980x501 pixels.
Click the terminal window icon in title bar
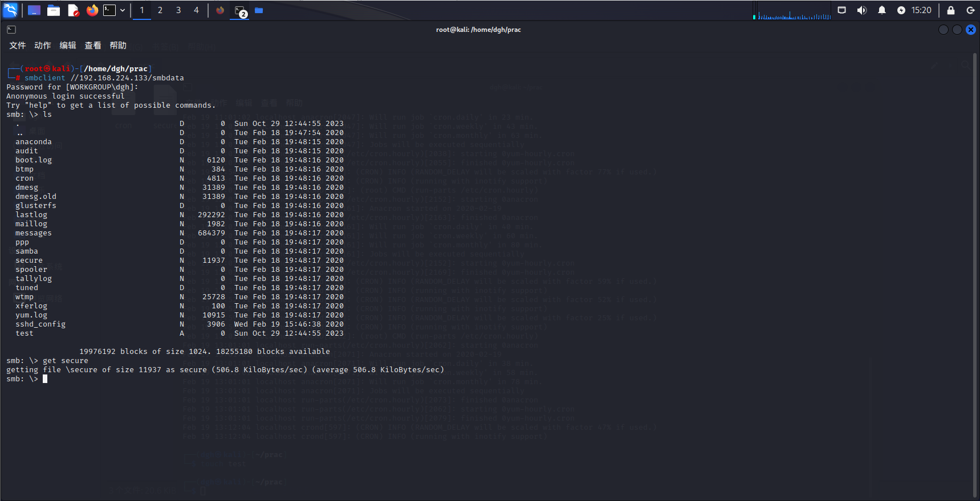(11, 30)
